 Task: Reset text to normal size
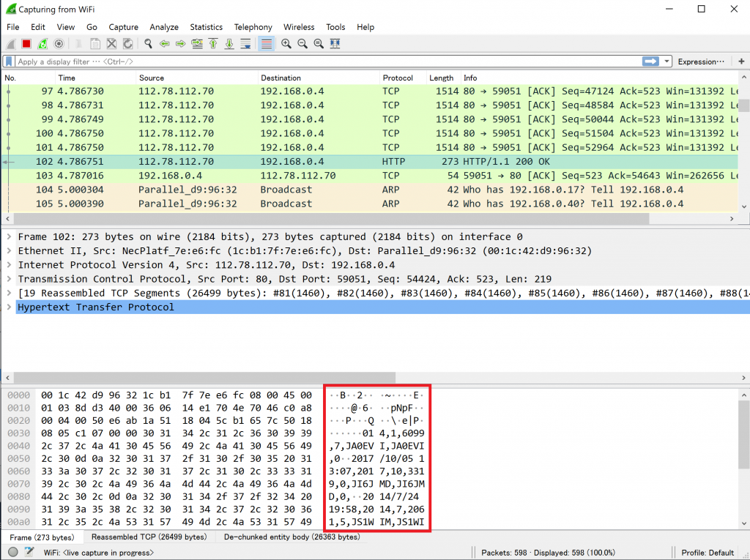[x=319, y=44]
